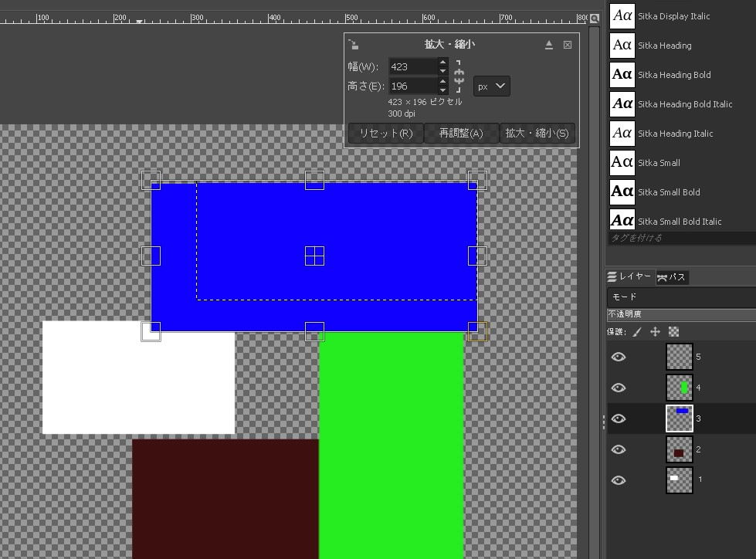Decrease the height value with down arrow
The height and width of the screenshot is (559, 756).
[442, 90]
